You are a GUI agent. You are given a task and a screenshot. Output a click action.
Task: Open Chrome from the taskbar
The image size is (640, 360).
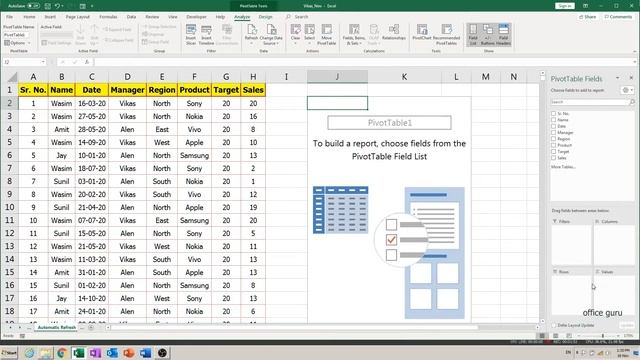click(62, 353)
